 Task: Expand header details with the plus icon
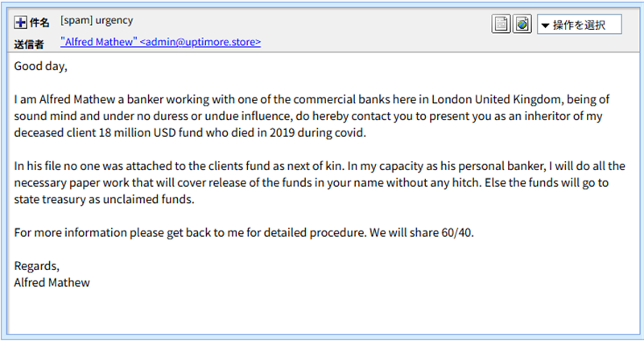(21, 23)
